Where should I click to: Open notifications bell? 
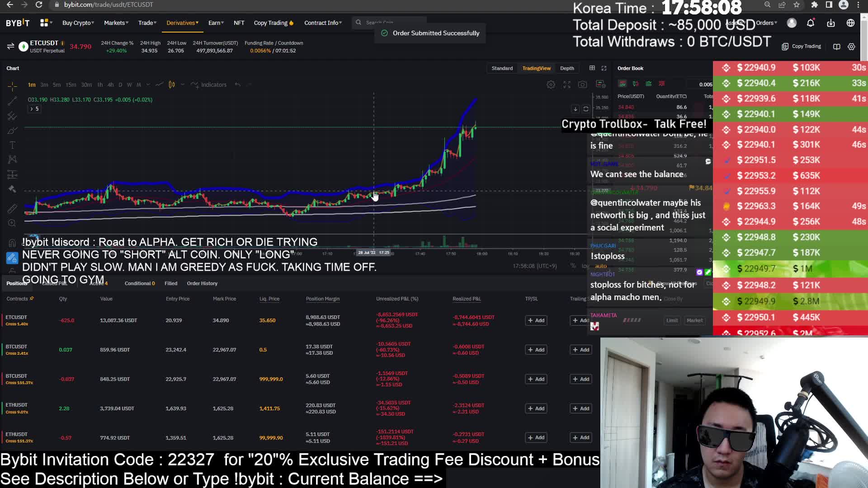(x=811, y=23)
